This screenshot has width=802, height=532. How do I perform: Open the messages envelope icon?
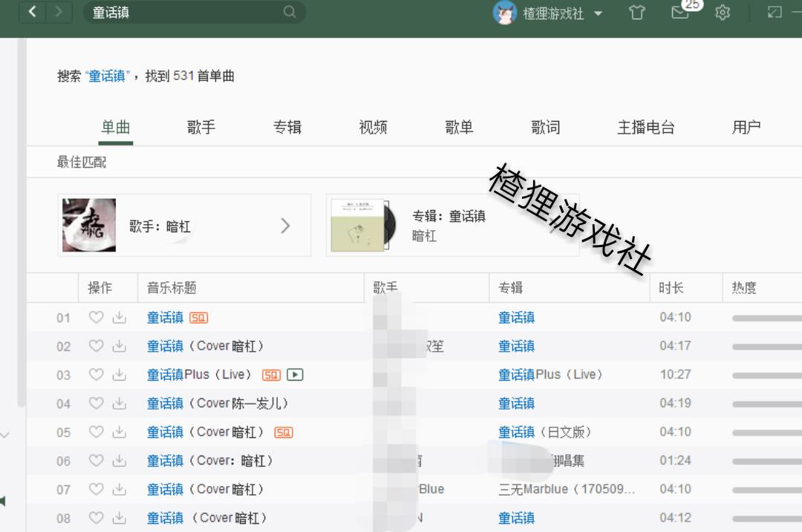pos(680,13)
